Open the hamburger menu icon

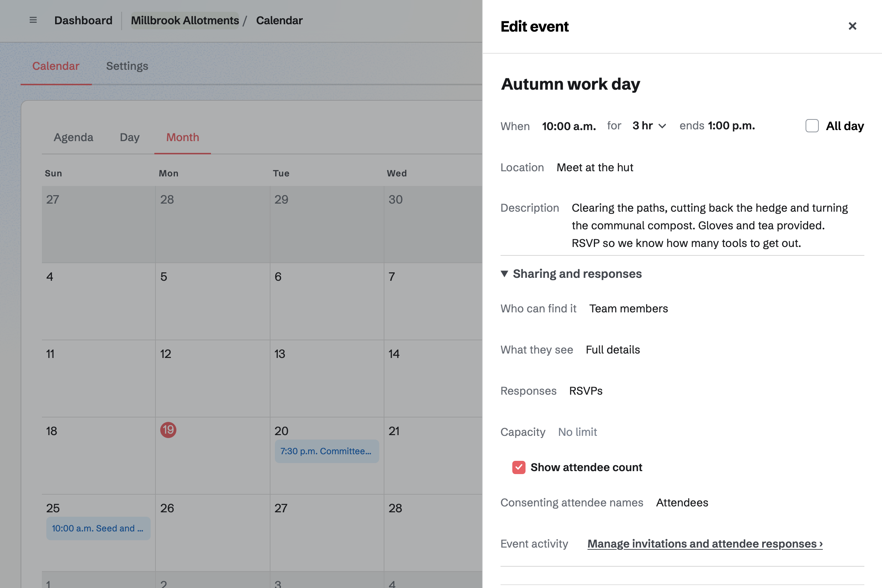pos(33,20)
